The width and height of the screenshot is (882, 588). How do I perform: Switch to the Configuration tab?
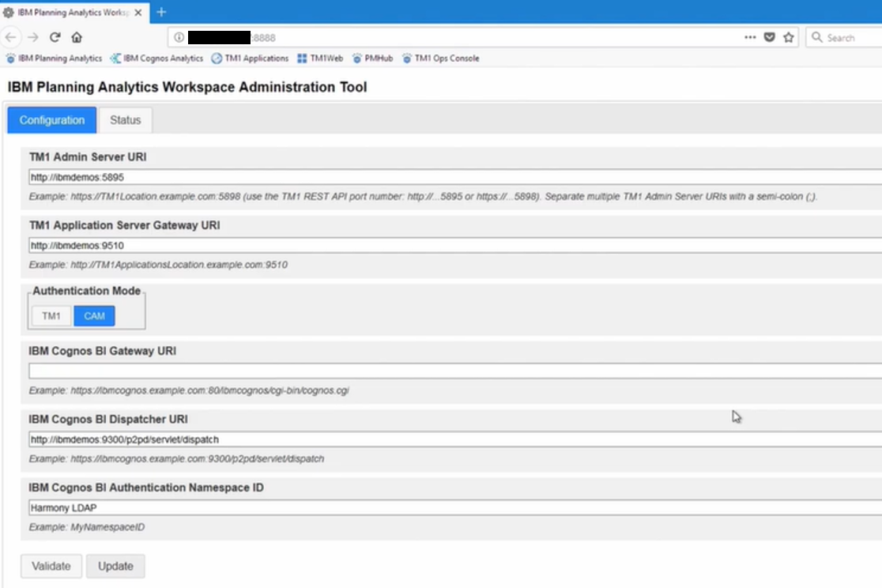51,120
